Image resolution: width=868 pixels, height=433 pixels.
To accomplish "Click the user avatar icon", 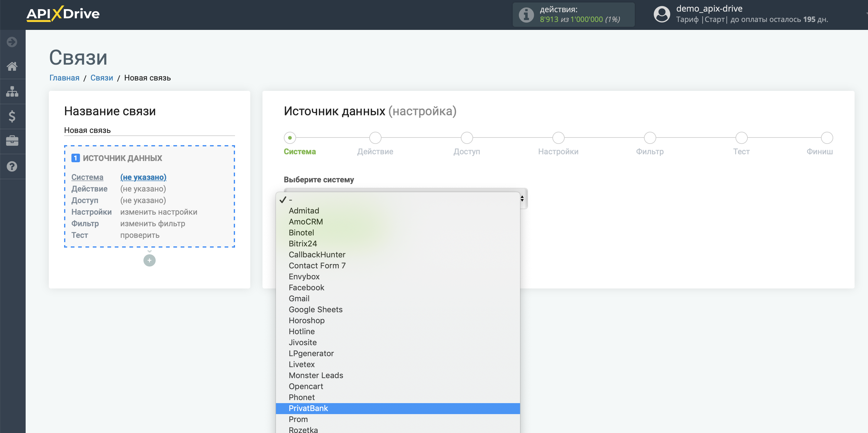I will 662,14.
